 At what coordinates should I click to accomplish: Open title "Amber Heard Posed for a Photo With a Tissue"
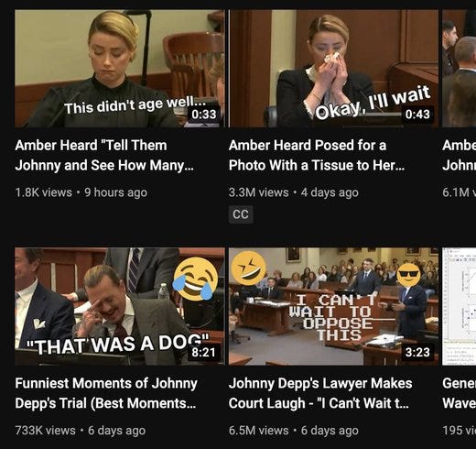[317, 155]
